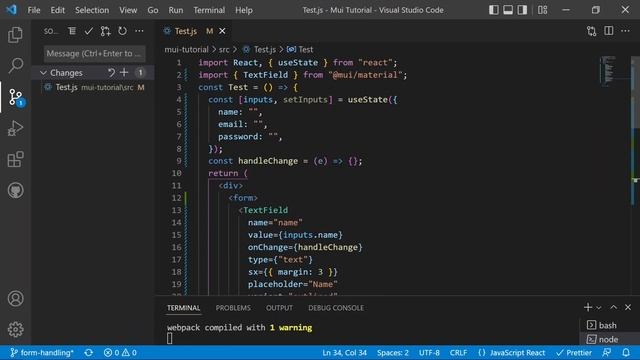
Task: Open source control more actions ellipsis
Action: click(x=139, y=31)
